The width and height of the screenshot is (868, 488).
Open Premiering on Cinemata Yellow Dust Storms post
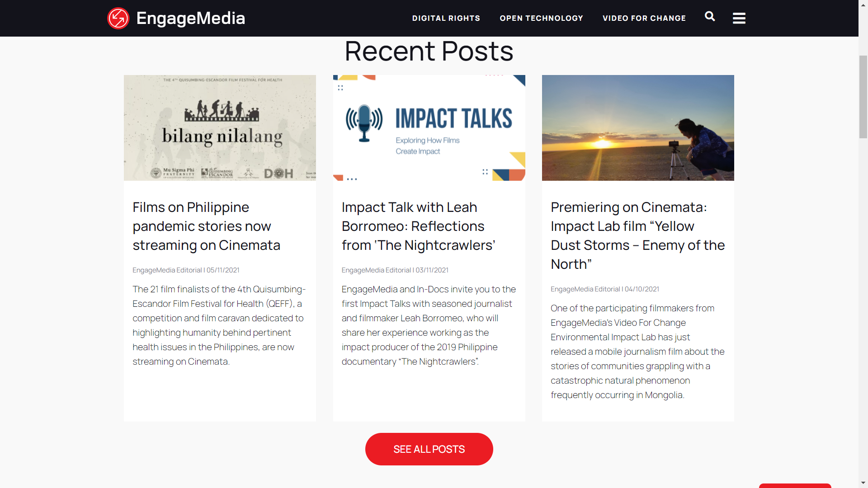(637, 235)
